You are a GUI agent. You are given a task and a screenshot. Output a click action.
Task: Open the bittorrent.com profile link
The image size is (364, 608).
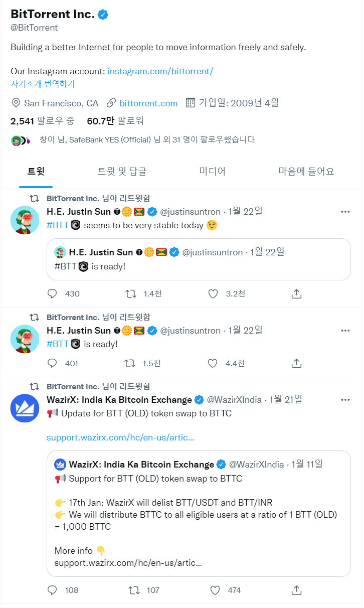pos(148,103)
